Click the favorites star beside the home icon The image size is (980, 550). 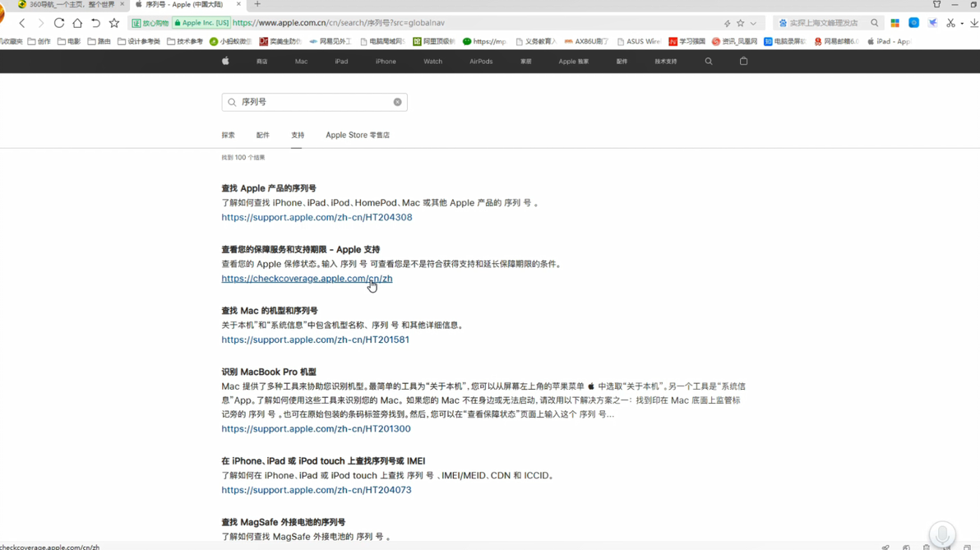tap(113, 23)
